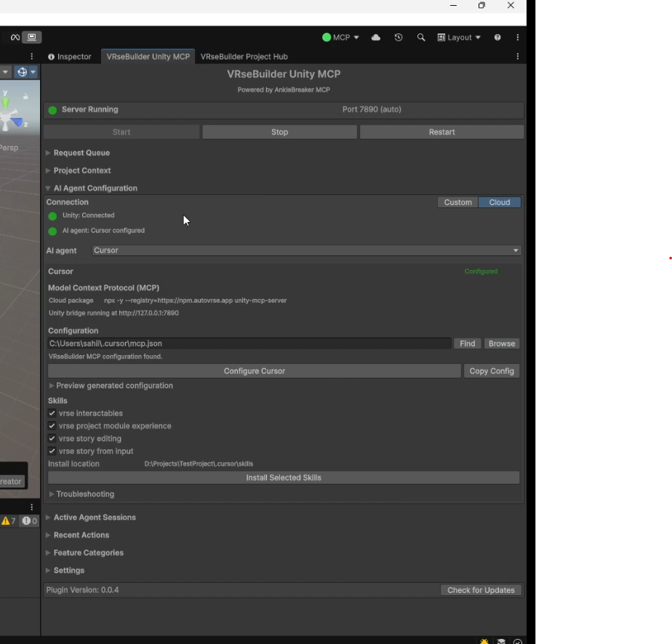
Task: Select the Custom connection mode
Action: pos(457,202)
